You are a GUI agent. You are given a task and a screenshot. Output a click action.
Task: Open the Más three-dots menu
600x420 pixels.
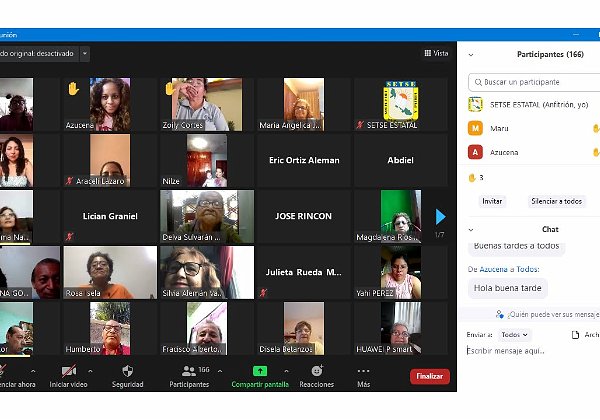pyautogui.click(x=363, y=371)
